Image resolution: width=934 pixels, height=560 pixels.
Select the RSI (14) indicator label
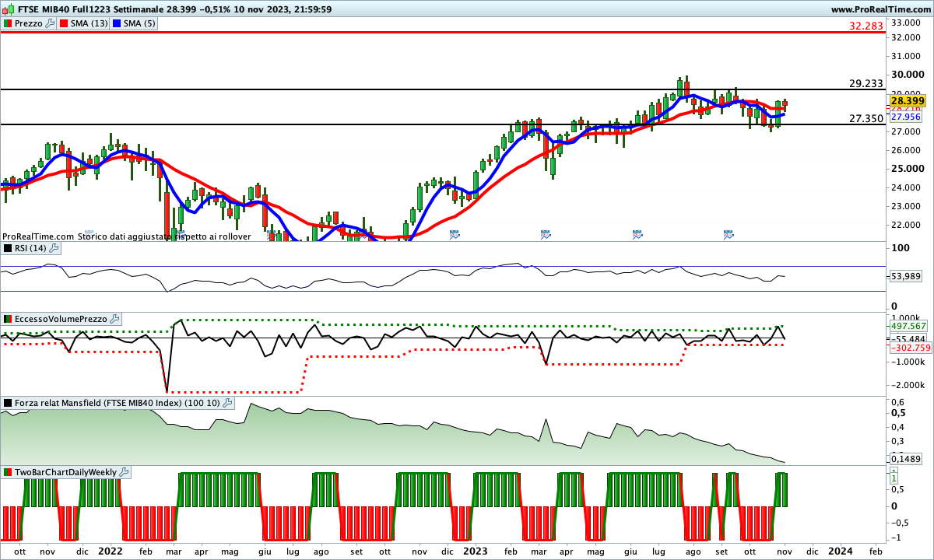[30, 248]
